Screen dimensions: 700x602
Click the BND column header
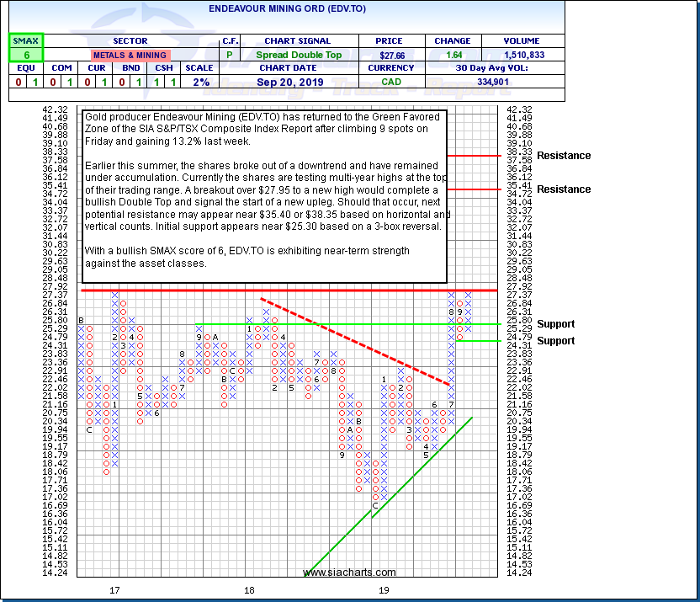[x=130, y=68]
